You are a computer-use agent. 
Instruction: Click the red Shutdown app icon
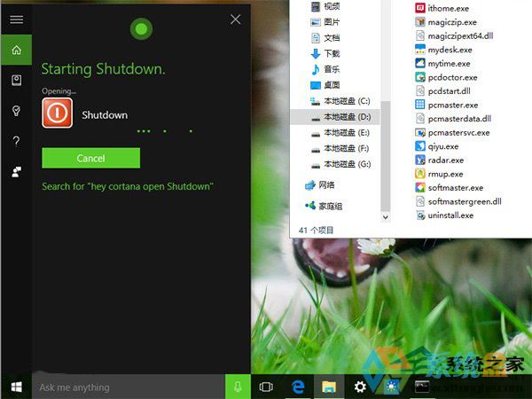[57, 113]
